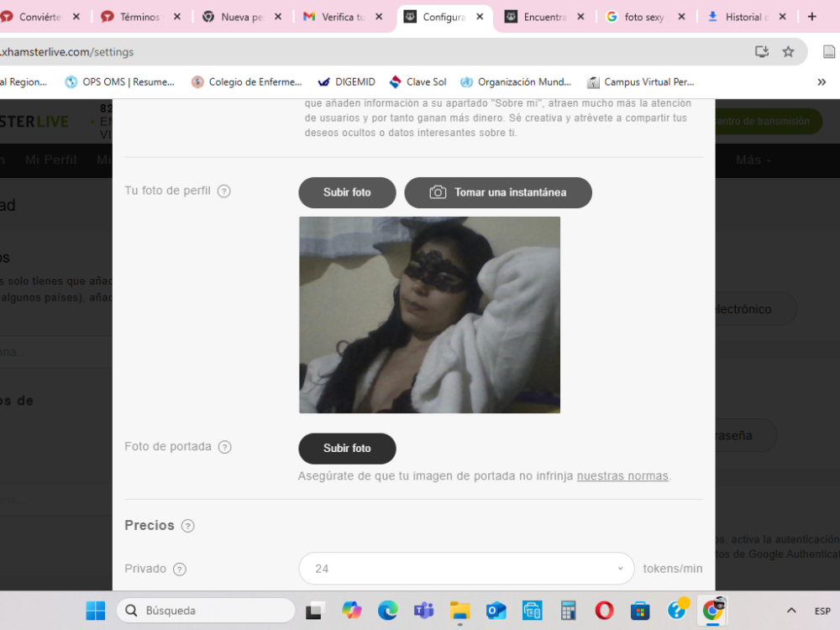
Task: Open the Opera browser from the taskbar
Action: click(x=604, y=611)
